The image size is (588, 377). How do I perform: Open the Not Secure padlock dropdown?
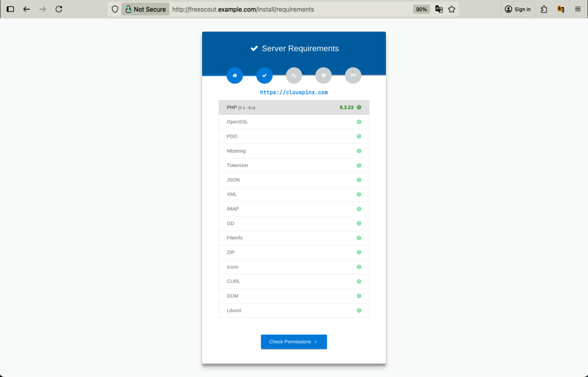(x=127, y=9)
